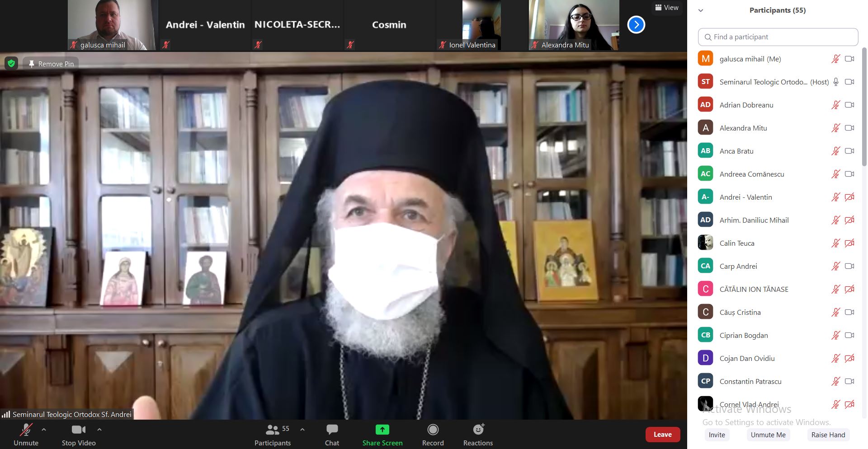
Task: Click the green encryption shield icon
Action: (x=11, y=64)
